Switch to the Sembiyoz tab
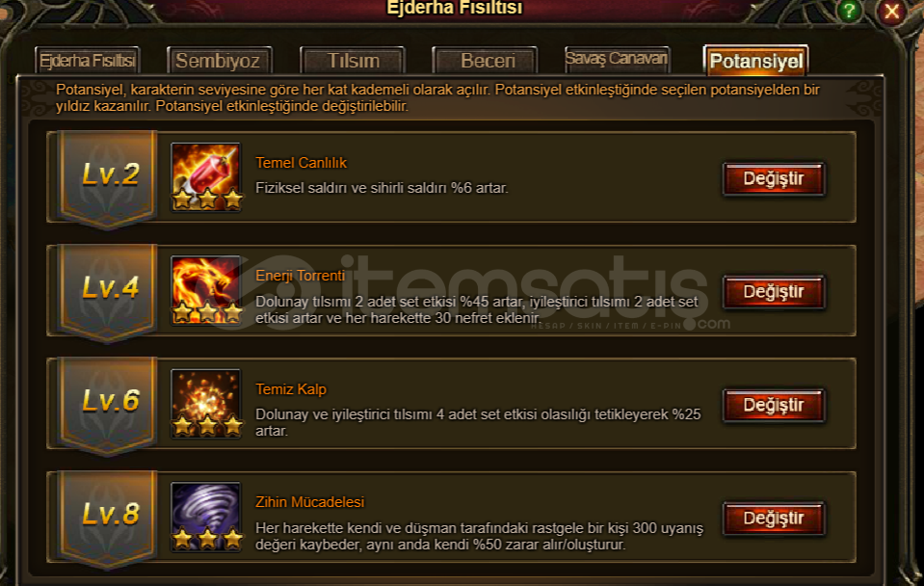 click(219, 60)
